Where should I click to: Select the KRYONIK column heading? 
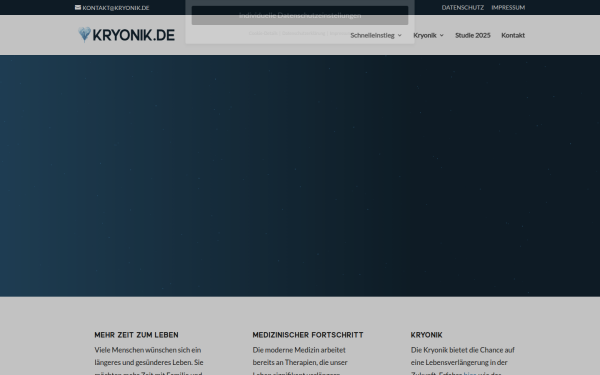[427, 335]
